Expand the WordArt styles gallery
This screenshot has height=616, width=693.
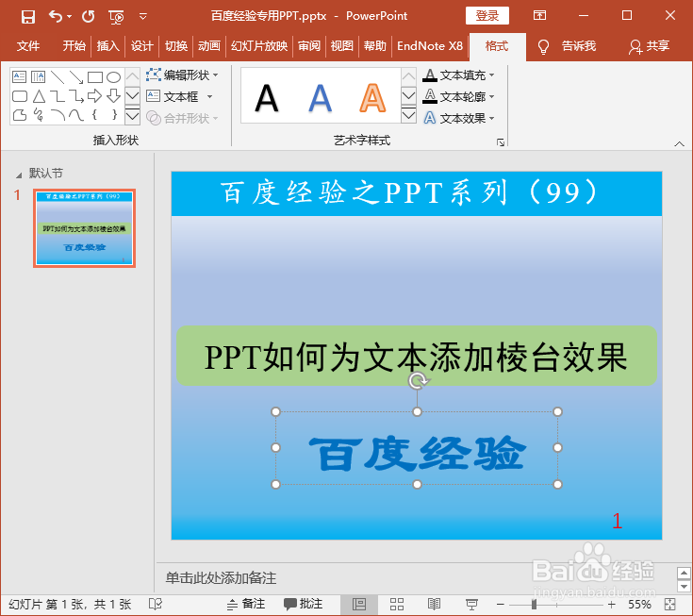(408, 115)
